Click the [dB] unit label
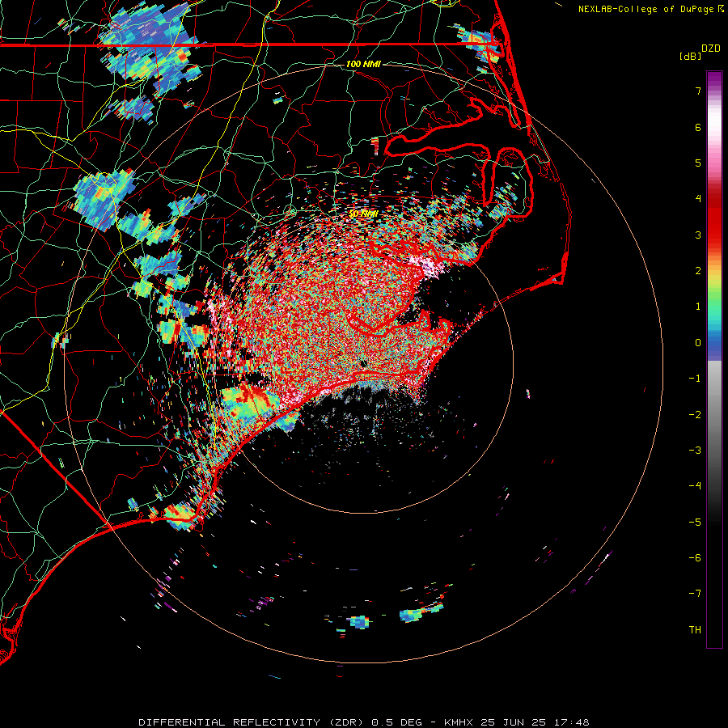The height and width of the screenshot is (728, 728). 691,56
